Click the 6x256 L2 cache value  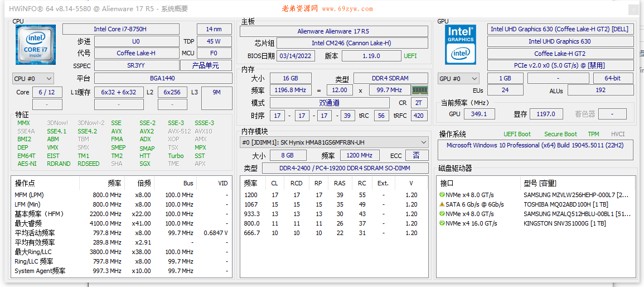tap(172, 92)
